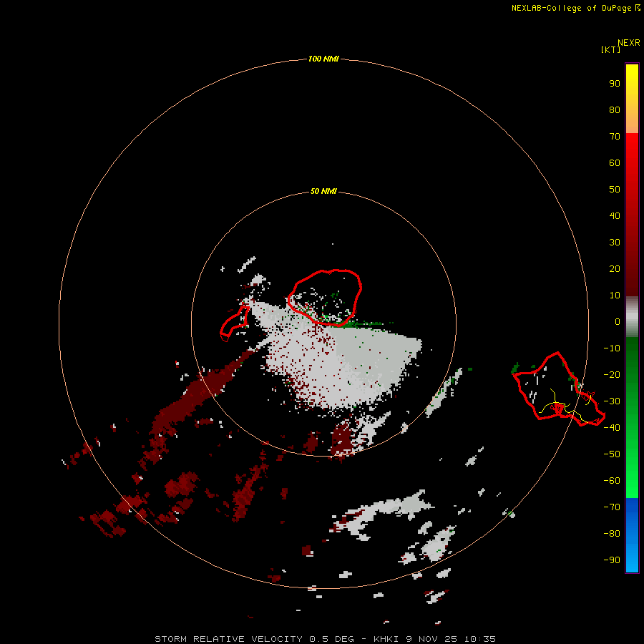Click the 50 value on the velocity scale
This screenshot has width=644, height=644.
pyautogui.click(x=615, y=190)
